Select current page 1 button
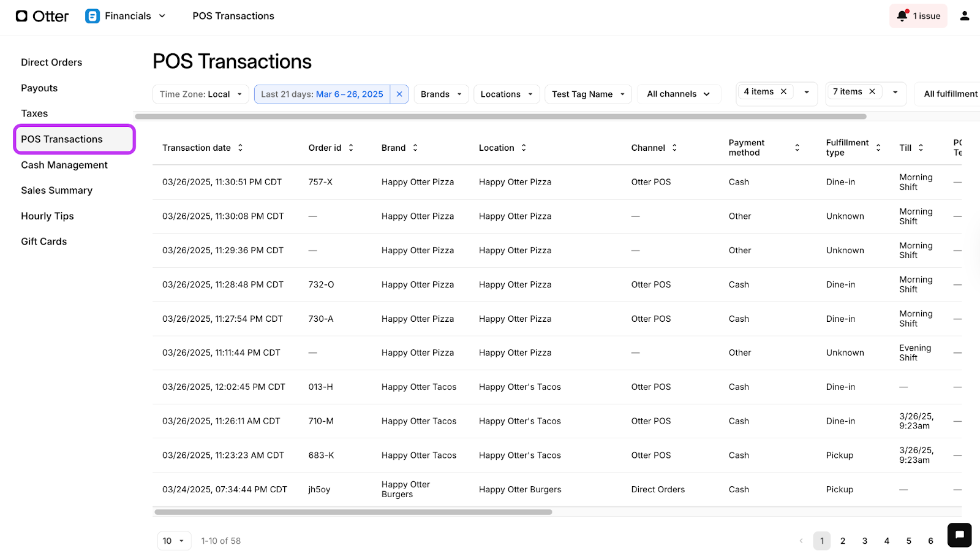This screenshot has width=980, height=556. pos(822,541)
